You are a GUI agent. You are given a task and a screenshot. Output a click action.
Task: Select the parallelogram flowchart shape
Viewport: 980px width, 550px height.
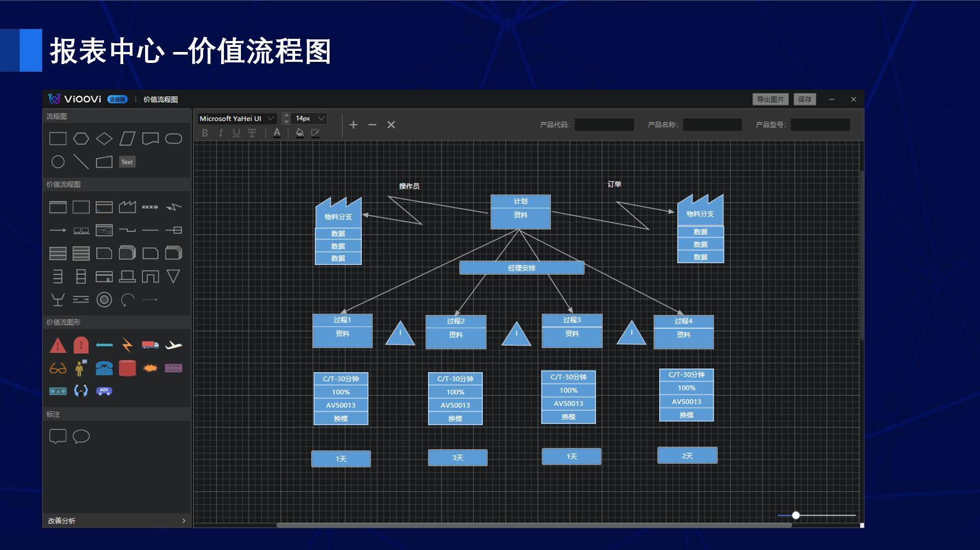pos(127,139)
